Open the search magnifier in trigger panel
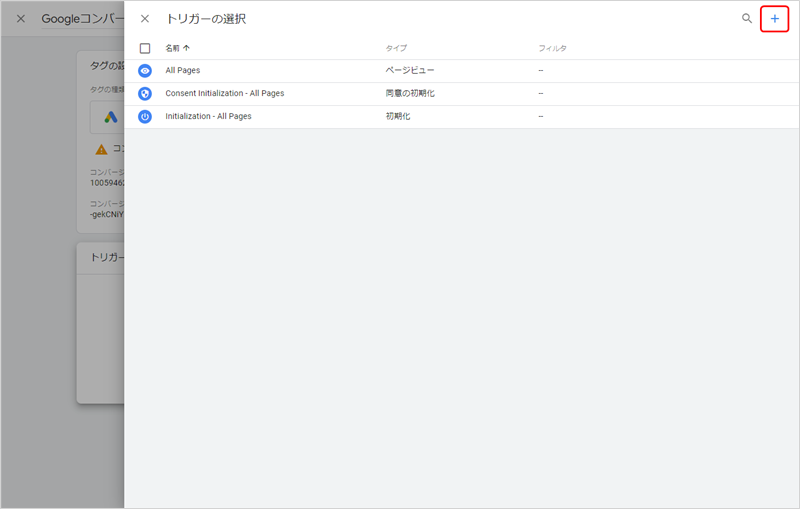Screen dimensions: 800x509 (x=746, y=19)
